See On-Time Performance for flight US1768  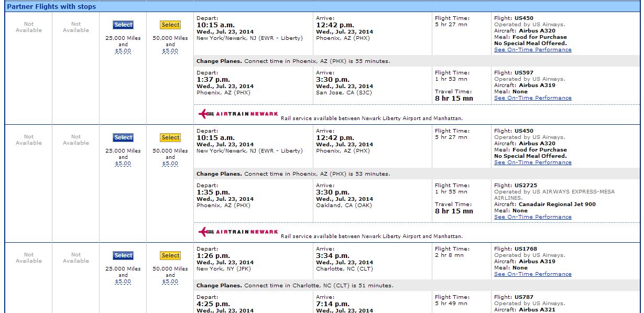click(532, 274)
